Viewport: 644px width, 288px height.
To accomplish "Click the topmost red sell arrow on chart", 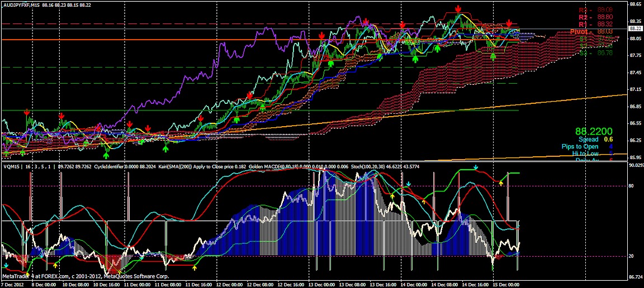I will point(458,8).
